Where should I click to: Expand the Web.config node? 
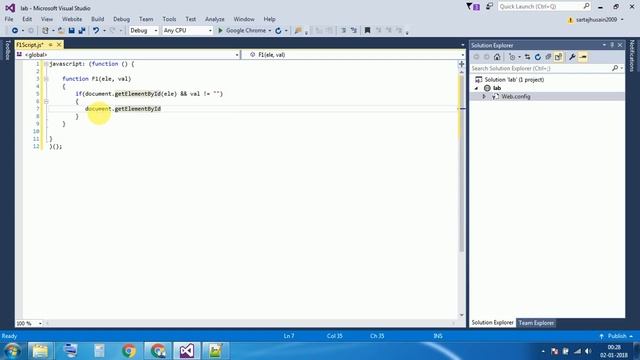pyautogui.click(x=484, y=97)
